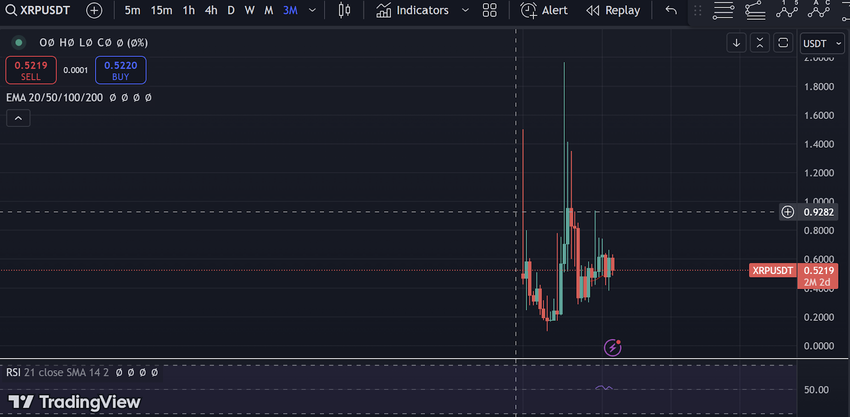Select the Elliott correction wave ABC tool

click(x=820, y=10)
